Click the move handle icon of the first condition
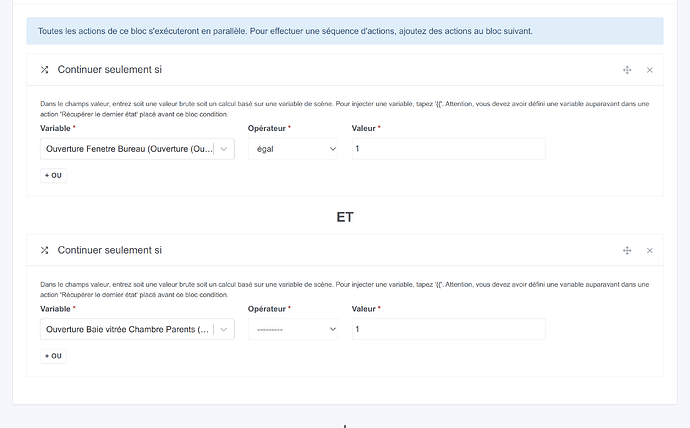Screen dimensions: 690x428 (627, 70)
